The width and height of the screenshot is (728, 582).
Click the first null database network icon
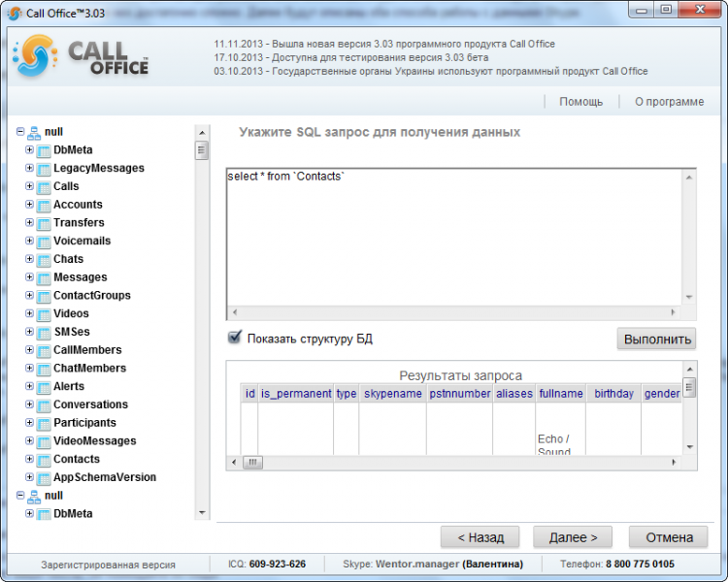pyautogui.click(x=33, y=133)
